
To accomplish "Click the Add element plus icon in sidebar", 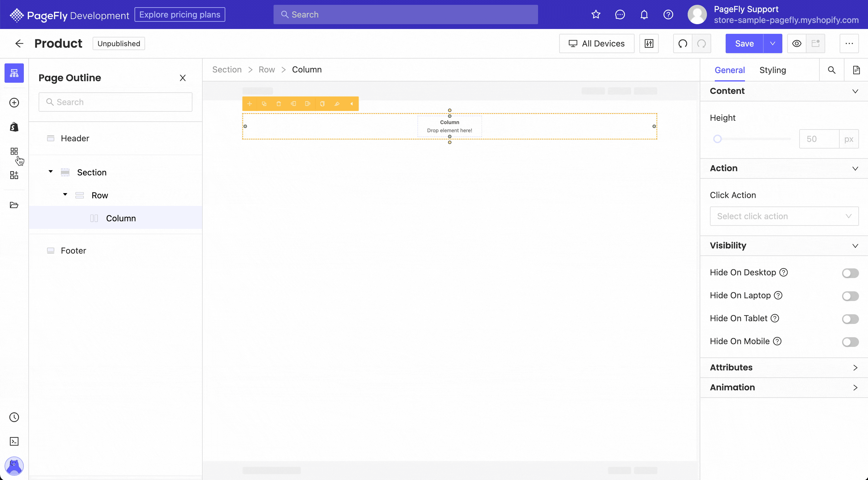I will [14, 103].
